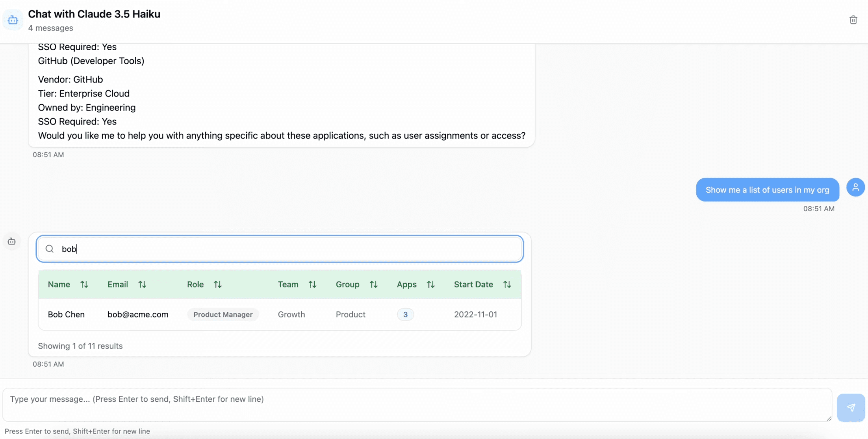The width and height of the screenshot is (868, 439).
Task: Click the bot avatar icon in header
Action: (13, 20)
